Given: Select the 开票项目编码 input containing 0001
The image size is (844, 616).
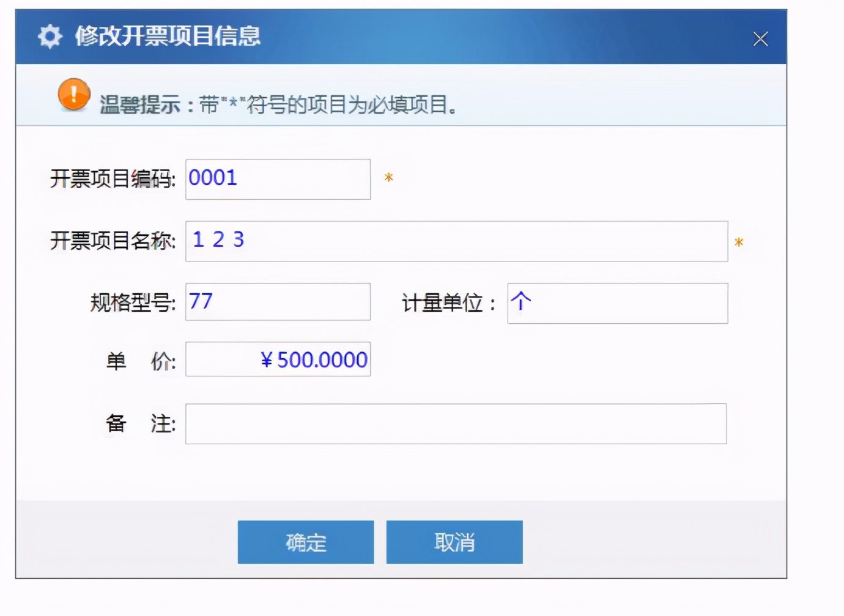Looking at the screenshot, I should 277,178.
